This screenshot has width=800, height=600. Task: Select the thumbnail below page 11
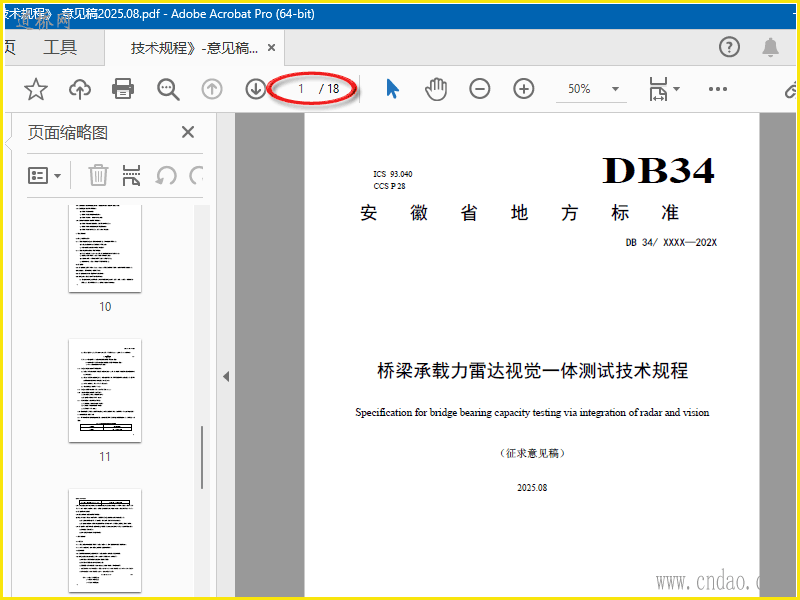[x=105, y=540]
